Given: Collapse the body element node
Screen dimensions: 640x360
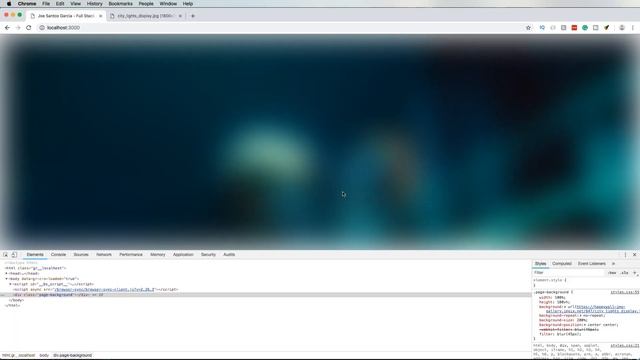Looking at the screenshot, I should point(7,279).
